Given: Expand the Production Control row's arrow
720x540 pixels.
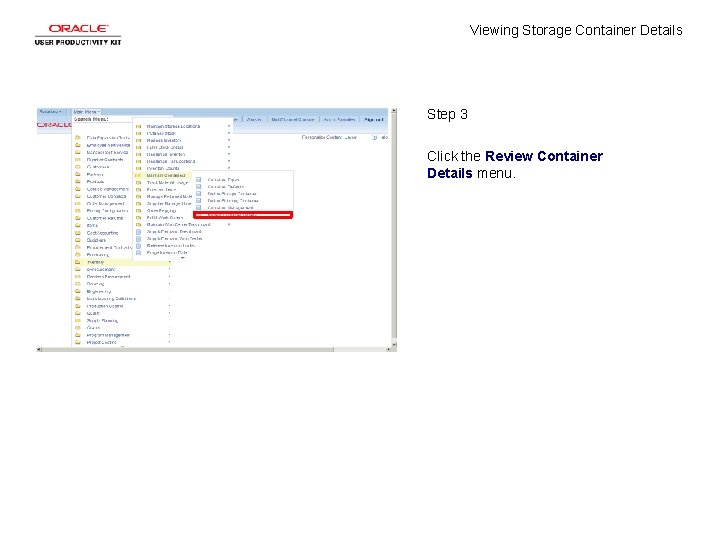Looking at the screenshot, I should click(x=169, y=306).
